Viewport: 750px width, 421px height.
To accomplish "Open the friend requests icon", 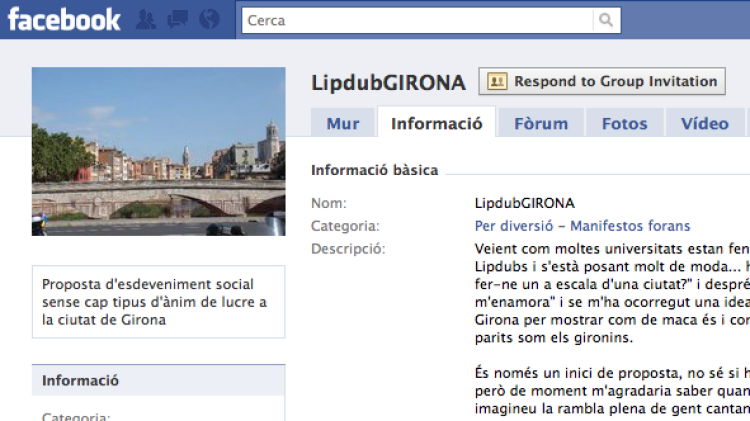I will pyautogui.click(x=146, y=20).
